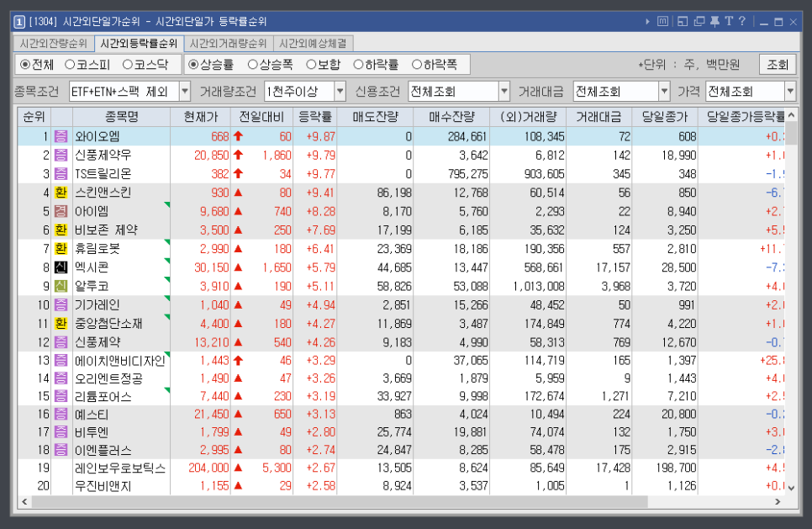
Task: Pin the window with the pushpin icon
Action: pos(714,21)
